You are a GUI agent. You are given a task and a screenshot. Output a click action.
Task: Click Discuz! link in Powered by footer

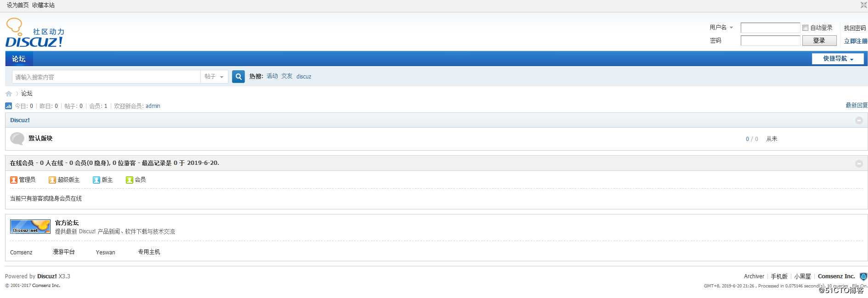coord(47,276)
